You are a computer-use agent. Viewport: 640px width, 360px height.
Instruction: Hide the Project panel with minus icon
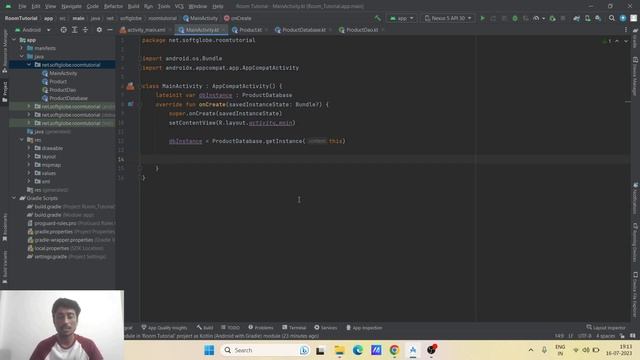tap(110, 30)
